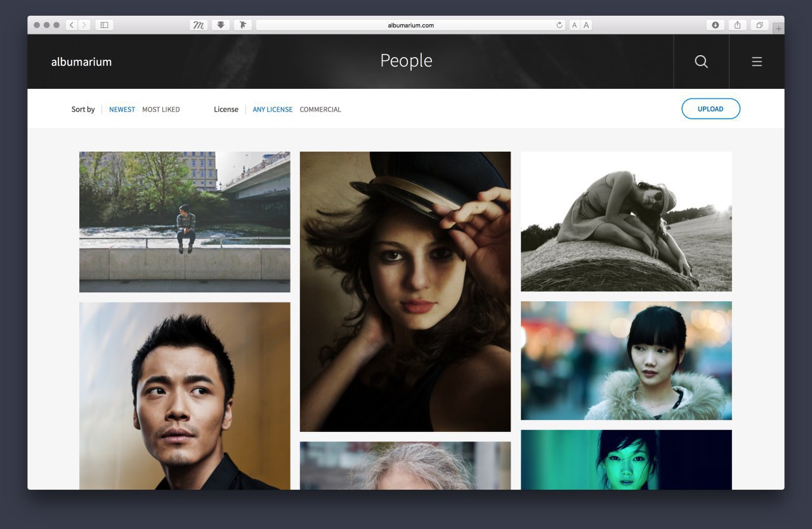Filter by Any License

273,109
